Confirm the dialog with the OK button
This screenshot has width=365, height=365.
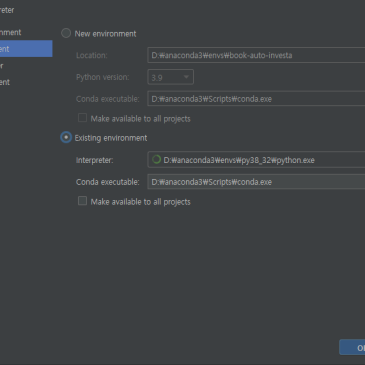coord(352,347)
